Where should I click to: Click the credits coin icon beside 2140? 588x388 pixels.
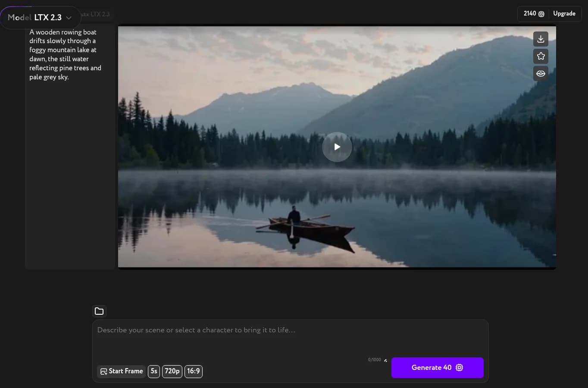pos(541,14)
